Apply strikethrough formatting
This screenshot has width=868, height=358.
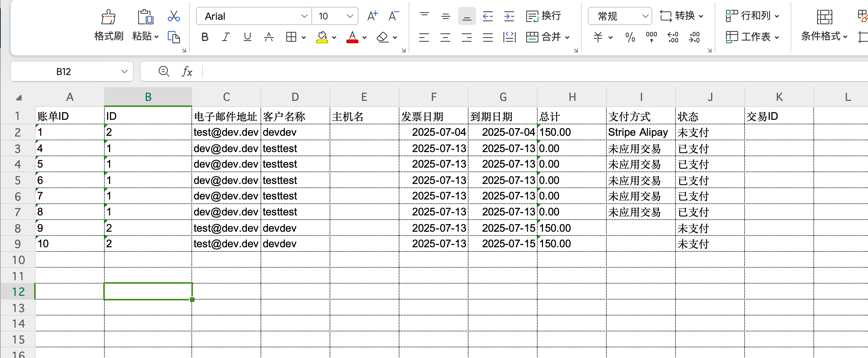coord(268,37)
